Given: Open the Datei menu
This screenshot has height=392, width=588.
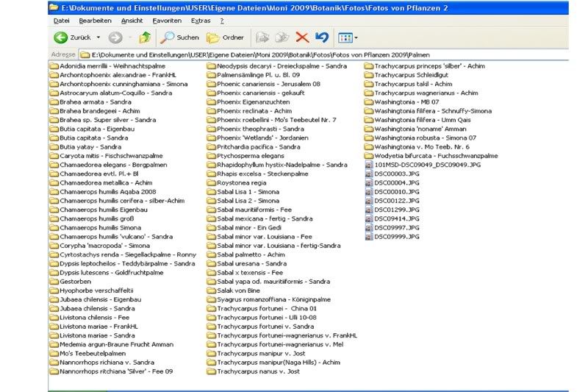Looking at the screenshot, I should tap(61, 21).
